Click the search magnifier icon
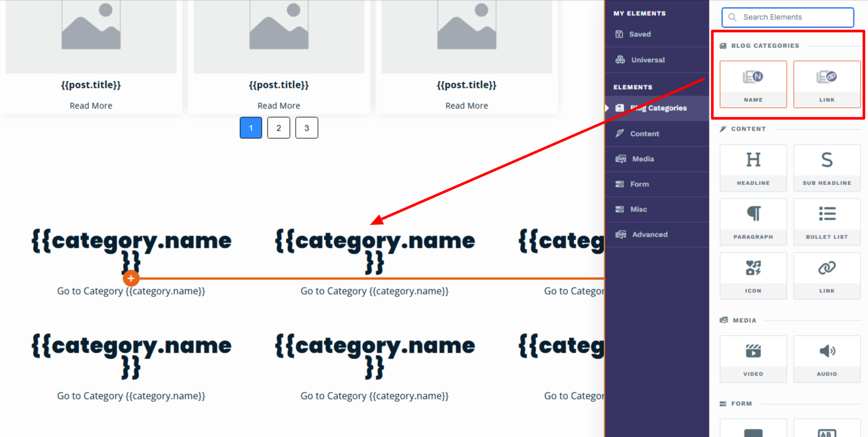The image size is (868, 437). click(732, 17)
